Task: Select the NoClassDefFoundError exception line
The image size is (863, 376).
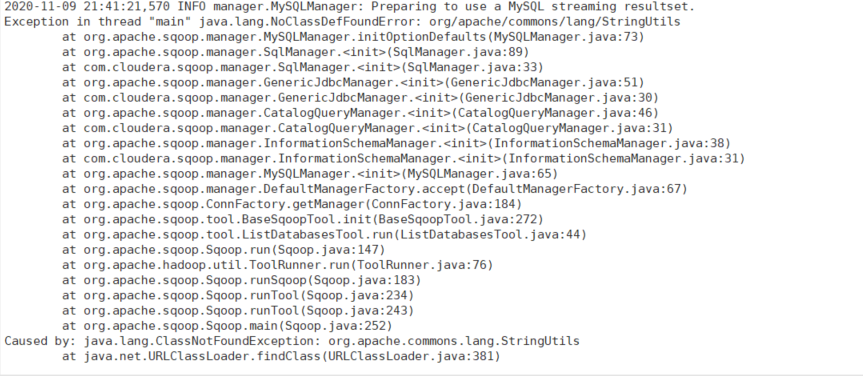Action: (342, 22)
